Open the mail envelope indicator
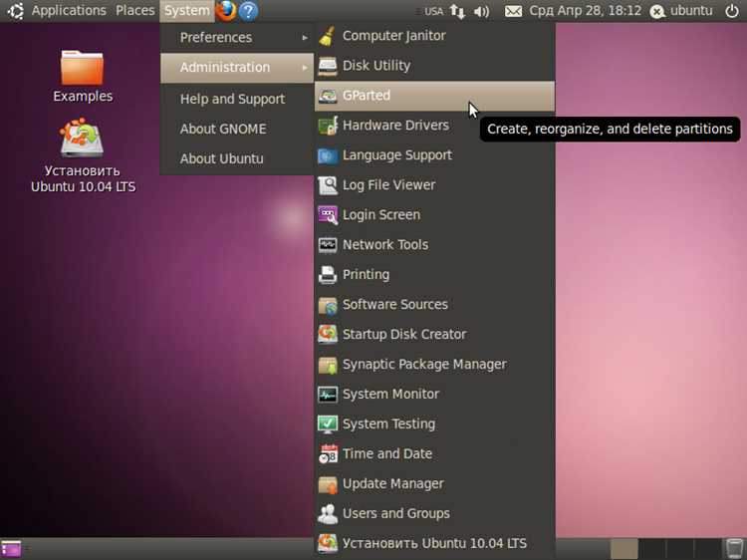The width and height of the screenshot is (747, 560). pyautogui.click(x=513, y=11)
